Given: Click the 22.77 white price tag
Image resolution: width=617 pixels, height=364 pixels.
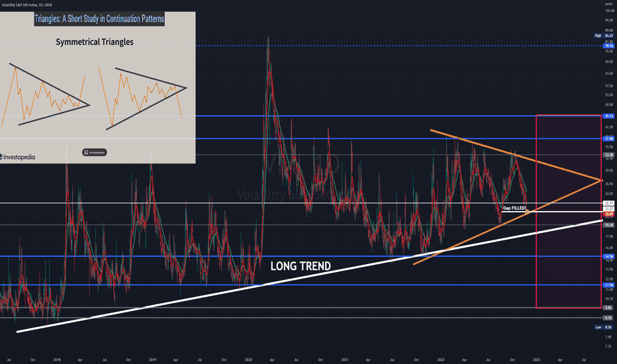Looking at the screenshot, I should coord(609,203).
